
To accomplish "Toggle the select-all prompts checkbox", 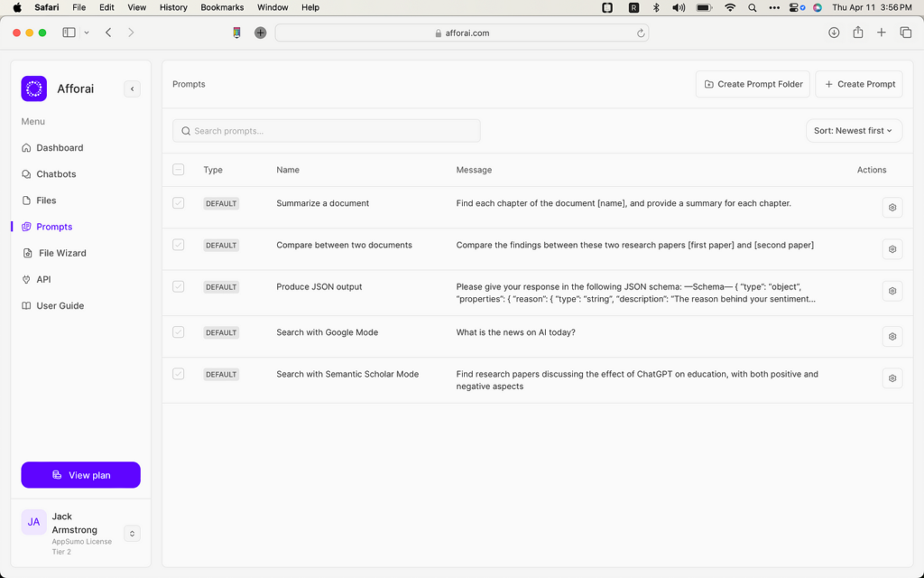I will pyautogui.click(x=178, y=169).
